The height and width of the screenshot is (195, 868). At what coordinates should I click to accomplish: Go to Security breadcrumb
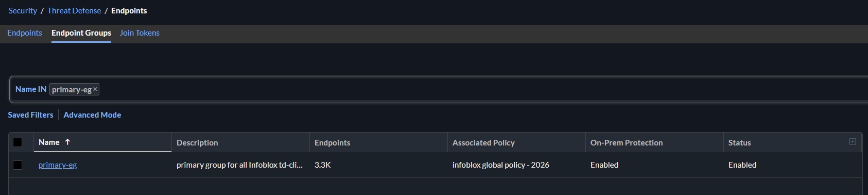point(23,11)
